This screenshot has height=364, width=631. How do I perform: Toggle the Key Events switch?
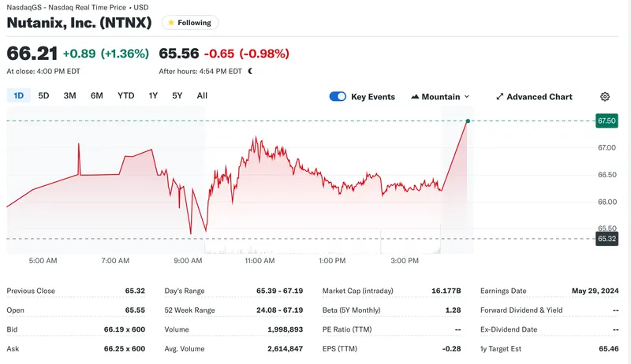pyautogui.click(x=338, y=97)
